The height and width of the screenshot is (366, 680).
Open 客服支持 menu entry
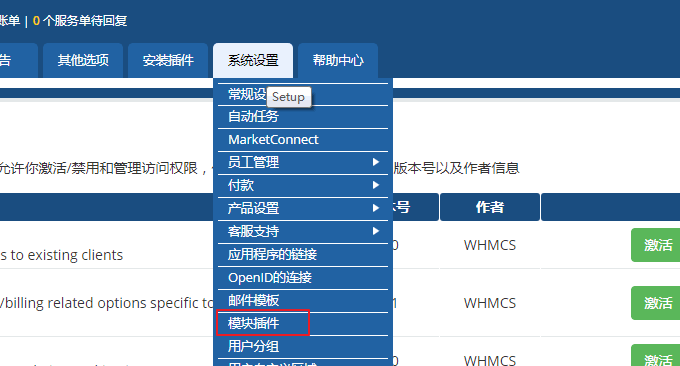[x=303, y=232]
